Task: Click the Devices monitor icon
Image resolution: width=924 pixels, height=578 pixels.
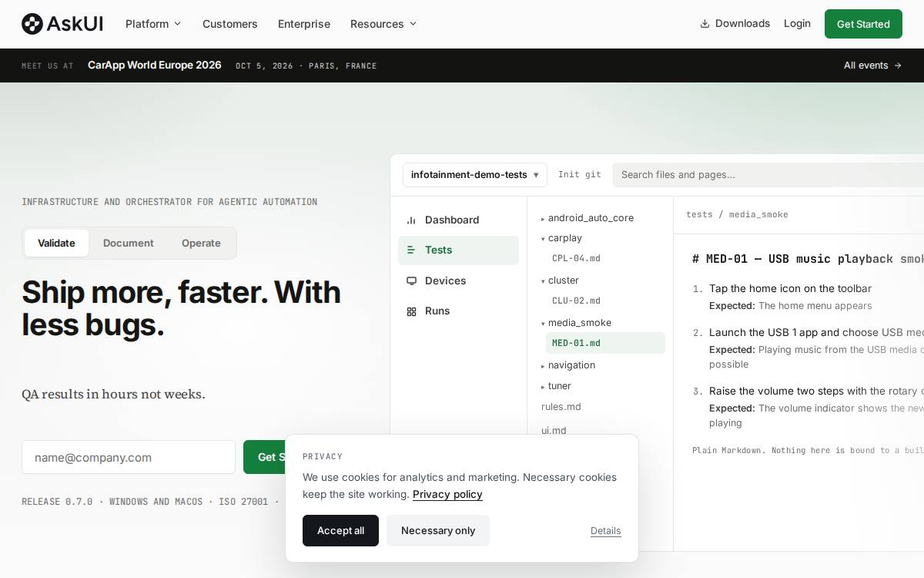Action: (411, 281)
